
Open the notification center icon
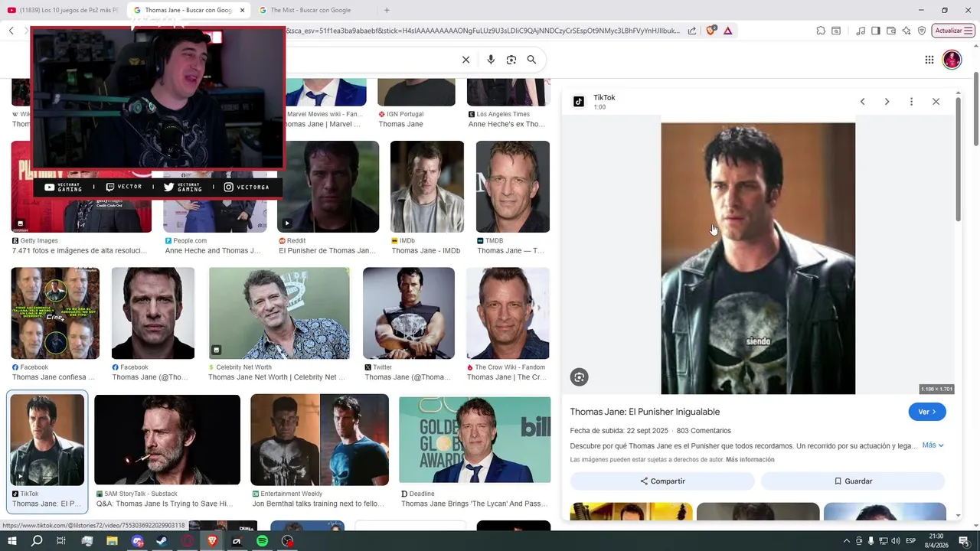964,541
